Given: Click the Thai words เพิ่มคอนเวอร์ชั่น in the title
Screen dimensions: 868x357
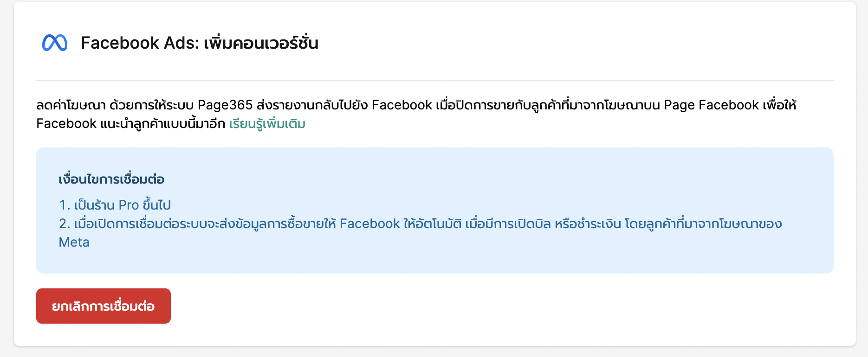Looking at the screenshot, I should coord(261,43).
